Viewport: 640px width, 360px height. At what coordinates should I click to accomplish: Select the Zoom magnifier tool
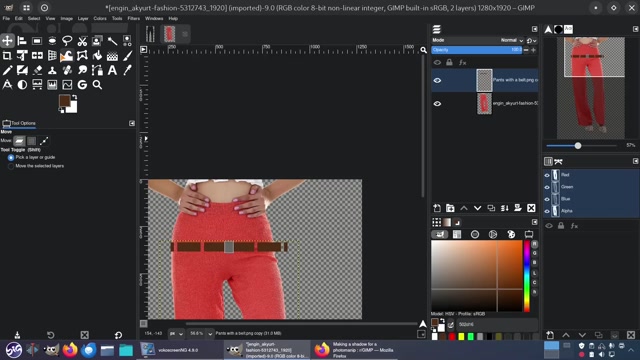pos(97,85)
